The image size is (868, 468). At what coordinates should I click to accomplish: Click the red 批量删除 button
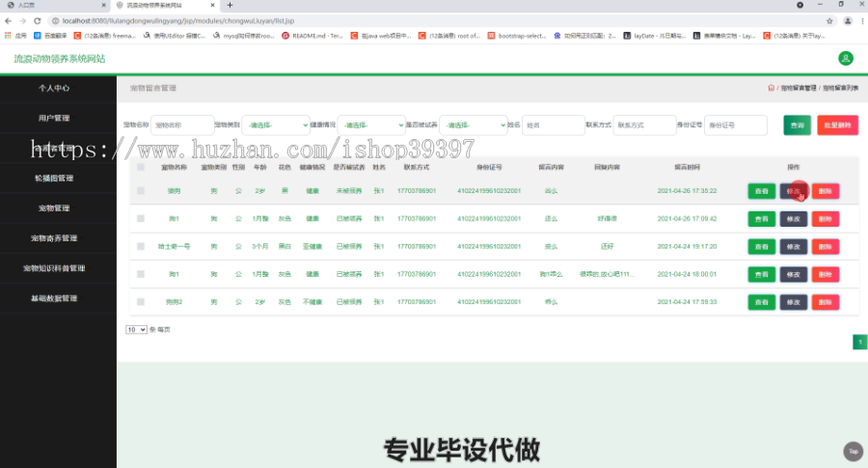pos(837,125)
